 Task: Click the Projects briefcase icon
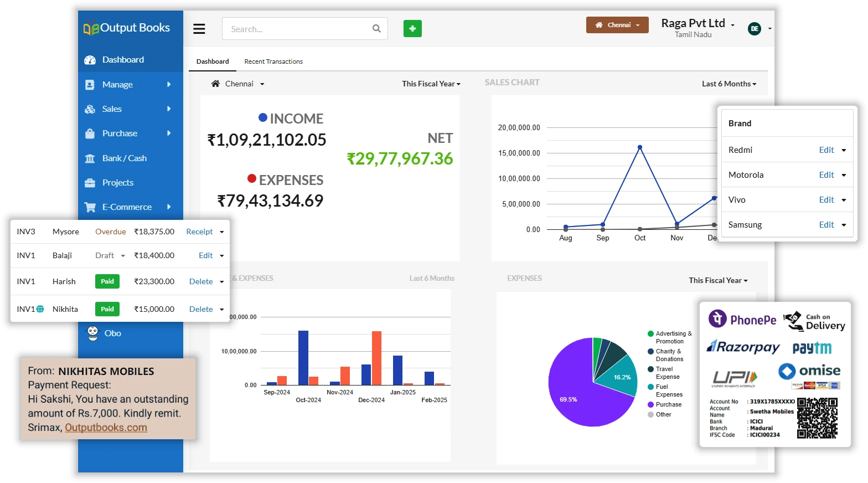tap(90, 183)
